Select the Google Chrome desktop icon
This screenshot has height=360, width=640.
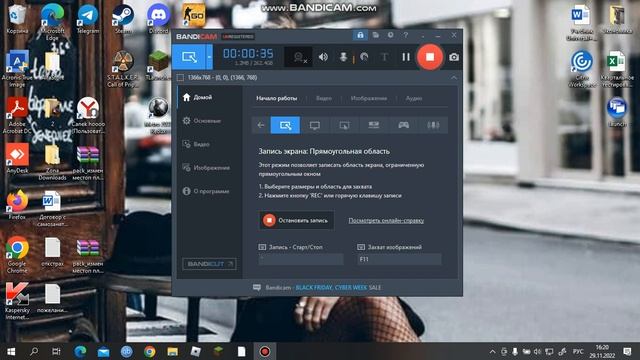click(x=17, y=255)
